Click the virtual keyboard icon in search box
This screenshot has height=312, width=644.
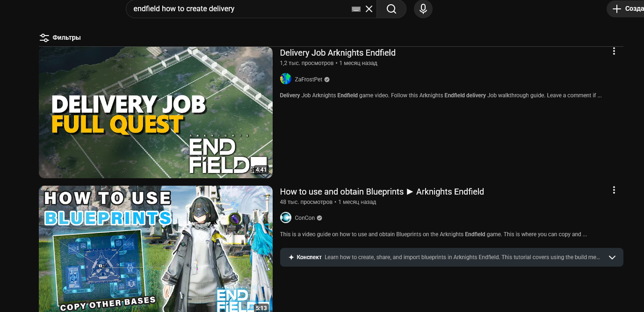coord(356,9)
